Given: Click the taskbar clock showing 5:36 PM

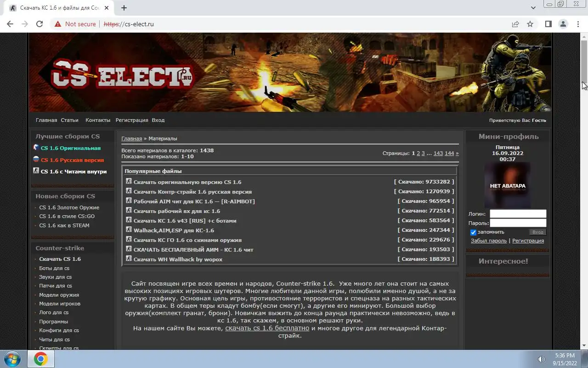Looking at the screenshot, I should tap(565, 356).
